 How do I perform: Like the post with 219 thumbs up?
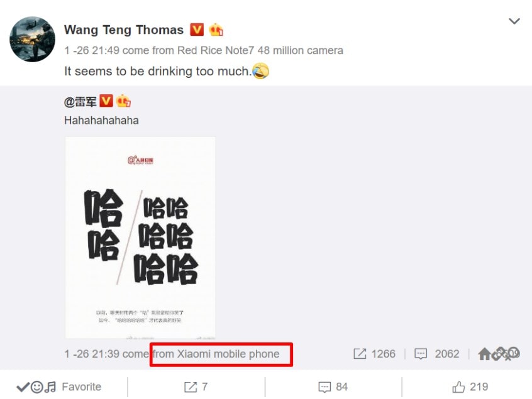point(470,387)
